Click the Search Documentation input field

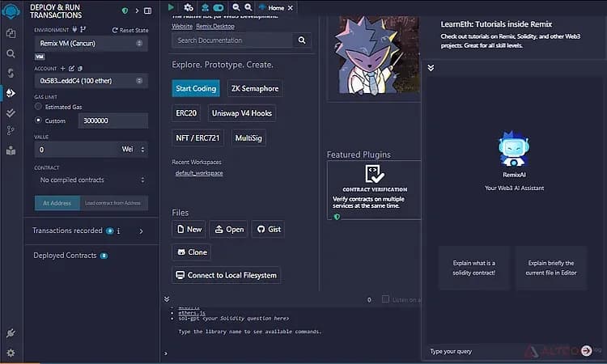point(232,40)
